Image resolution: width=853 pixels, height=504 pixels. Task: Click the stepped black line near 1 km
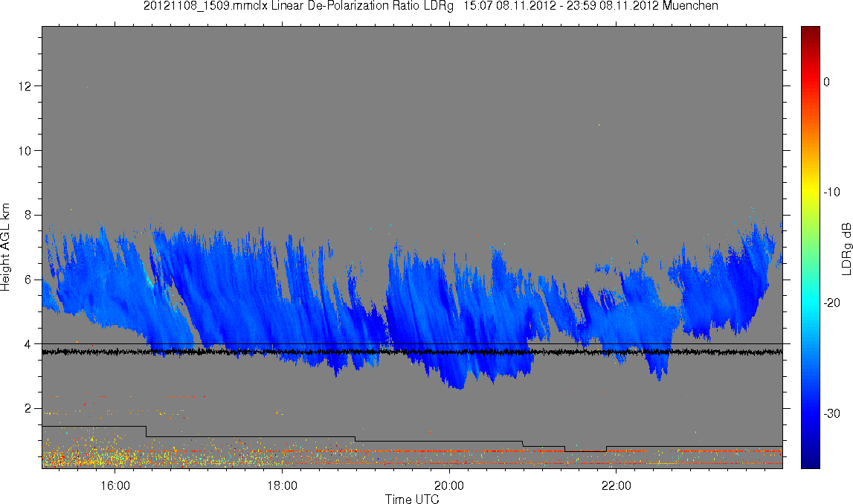pos(412,439)
